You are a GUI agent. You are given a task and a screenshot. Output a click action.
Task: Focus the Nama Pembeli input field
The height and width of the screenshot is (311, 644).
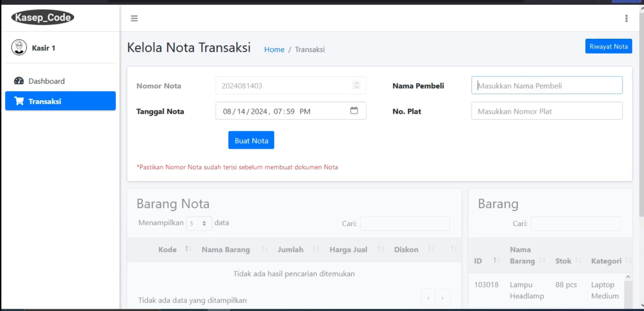pyautogui.click(x=547, y=85)
